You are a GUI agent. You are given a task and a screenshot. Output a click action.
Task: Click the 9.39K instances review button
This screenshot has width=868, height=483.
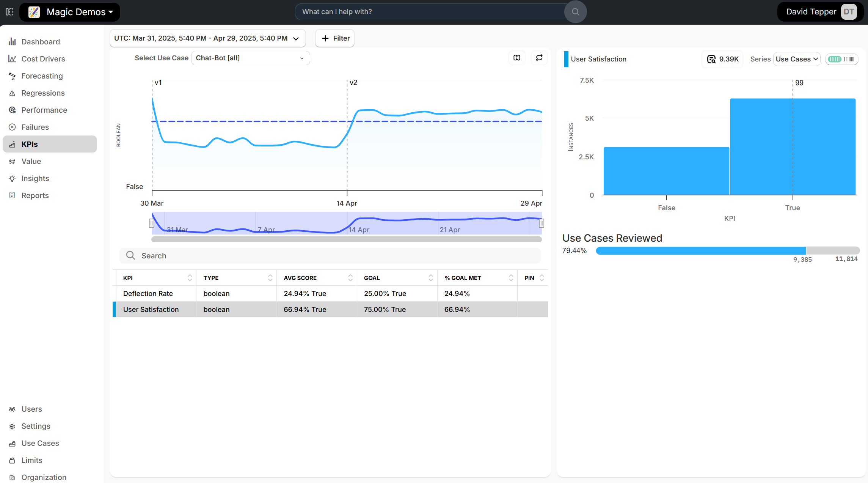pos(723,59)
